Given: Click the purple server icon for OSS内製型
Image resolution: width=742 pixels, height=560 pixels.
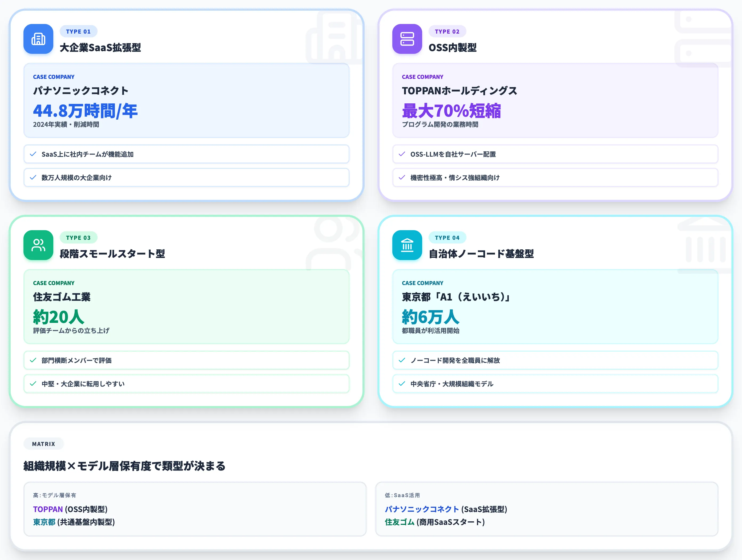Looking at the screenshot, I should [x=407, y=39].
